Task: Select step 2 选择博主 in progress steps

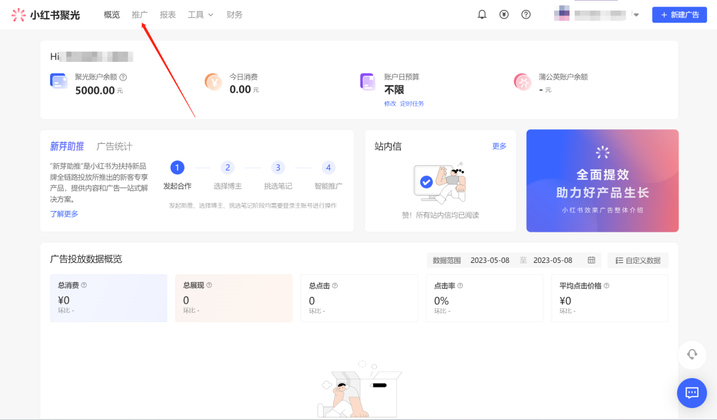Action: [227, 168]
